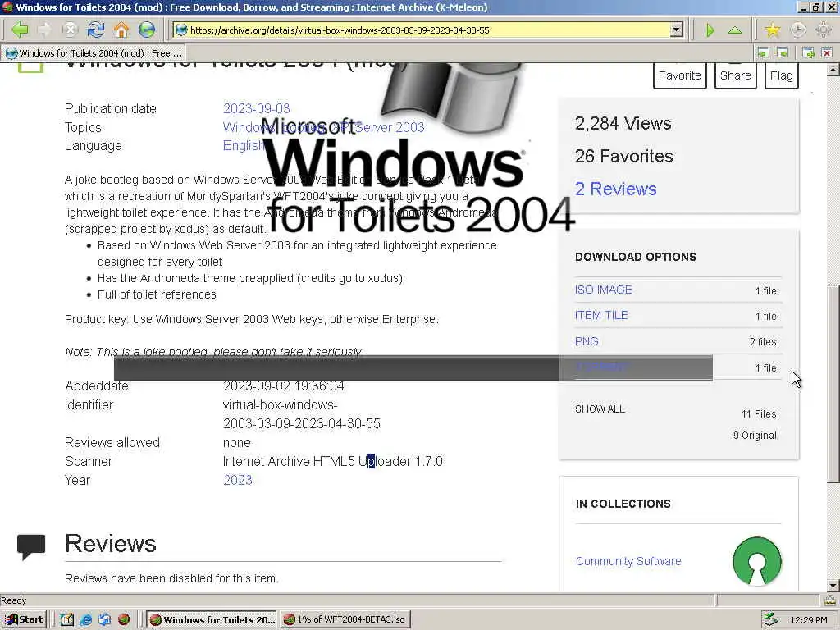
Task: Click the 'Ready' status bar text
Action: [x=13, y=600]
